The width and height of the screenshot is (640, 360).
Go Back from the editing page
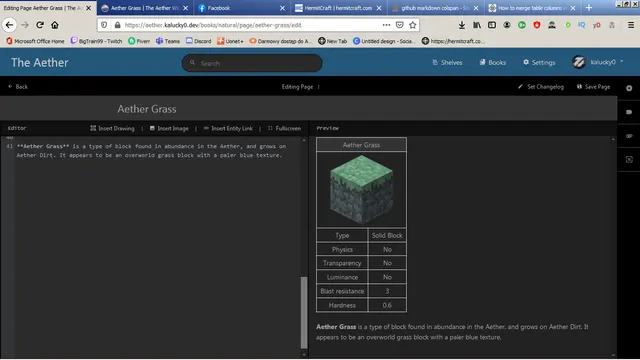(18, 87)
